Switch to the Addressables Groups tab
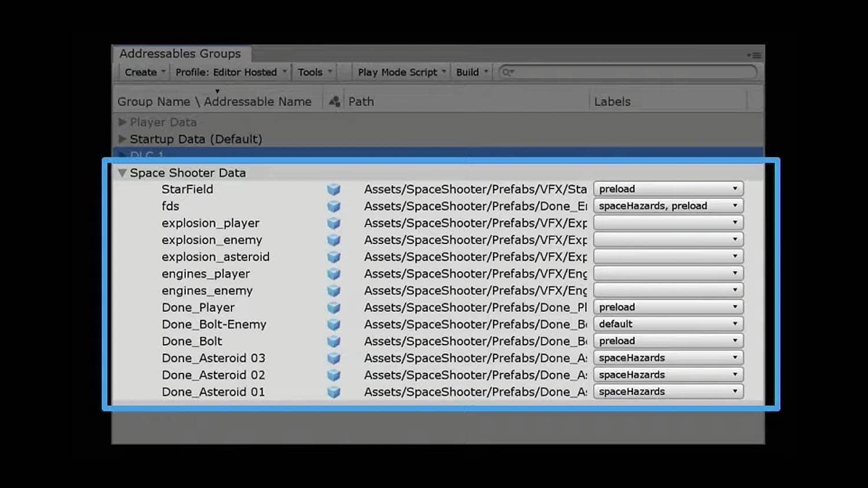 click(179, 53)
